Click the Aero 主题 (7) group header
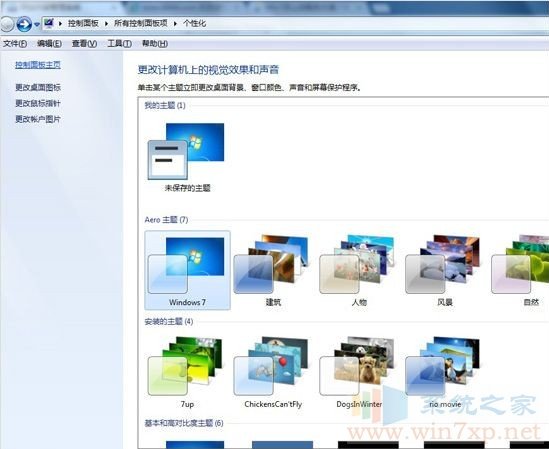The width and height of the screenshot is (549, 449). [166, 220]
